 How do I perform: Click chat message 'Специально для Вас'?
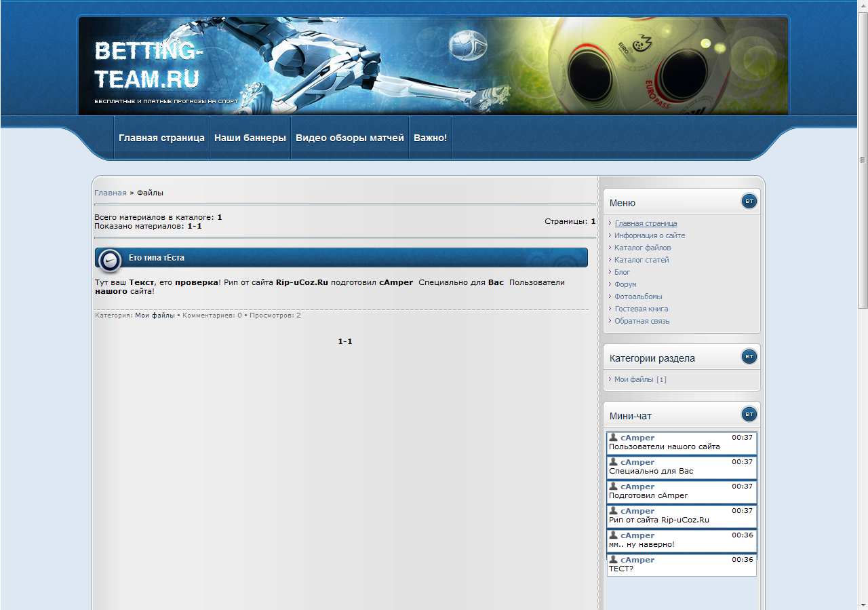pyautogui.click(x=651, y=471)
